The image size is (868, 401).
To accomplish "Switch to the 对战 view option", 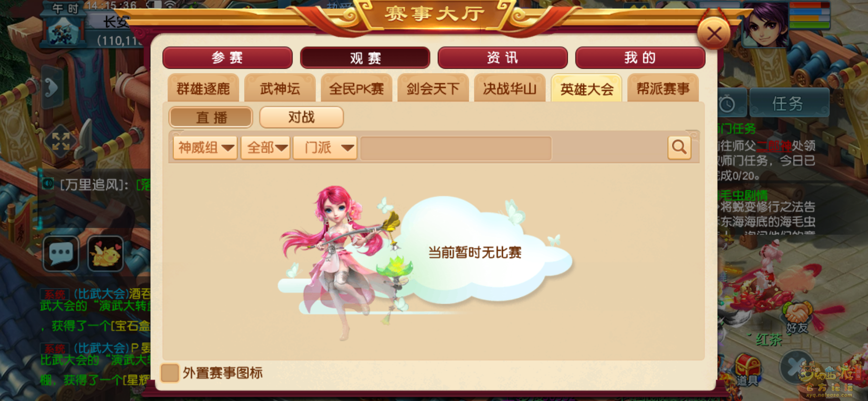I will 301,117.
